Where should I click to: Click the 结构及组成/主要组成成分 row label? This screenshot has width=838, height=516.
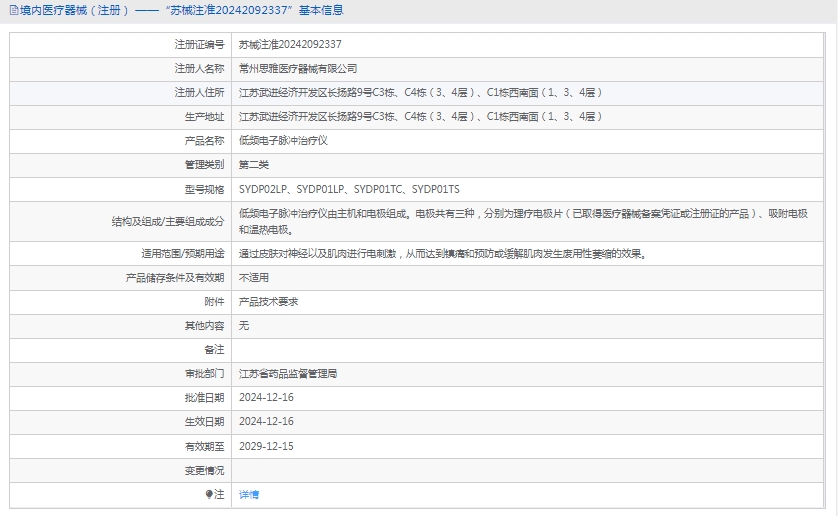pos(168,221)
